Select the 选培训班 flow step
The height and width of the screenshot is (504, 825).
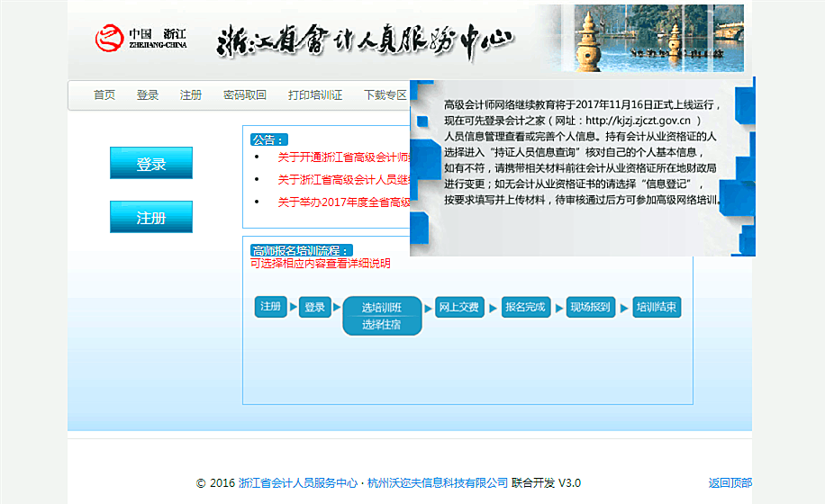pos(382,308)
